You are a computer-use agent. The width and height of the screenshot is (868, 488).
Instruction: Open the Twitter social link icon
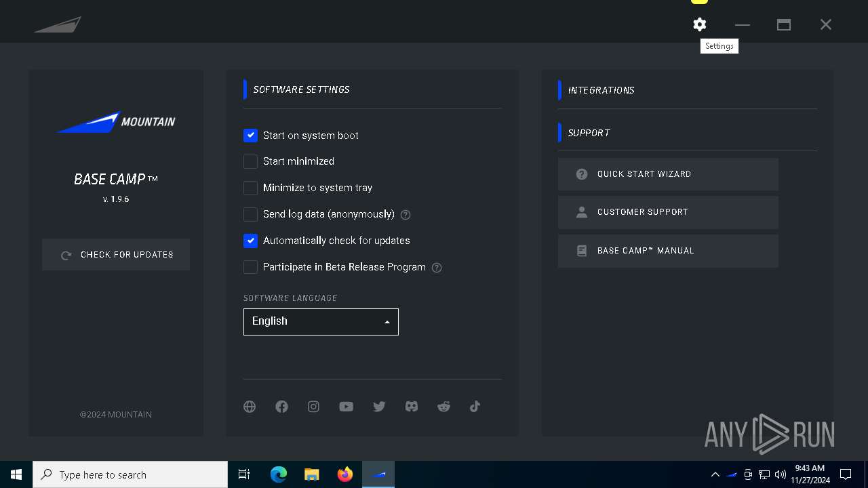pyautogui.click(x=379, y=407)
